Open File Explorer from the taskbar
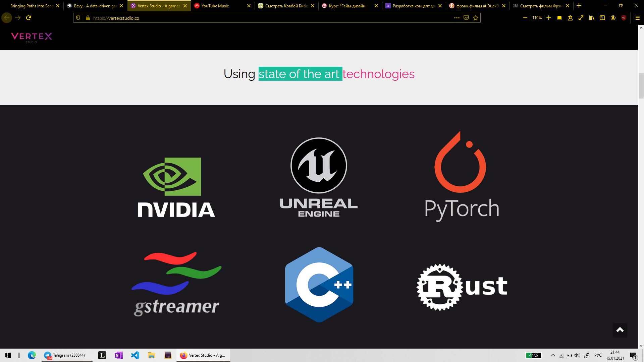 pos(152,355)
